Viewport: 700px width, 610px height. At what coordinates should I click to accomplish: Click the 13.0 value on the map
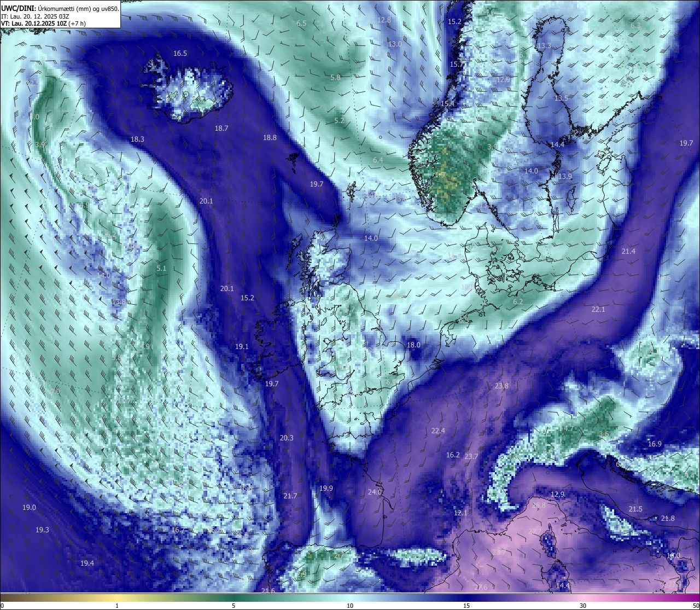coord(395,44)
